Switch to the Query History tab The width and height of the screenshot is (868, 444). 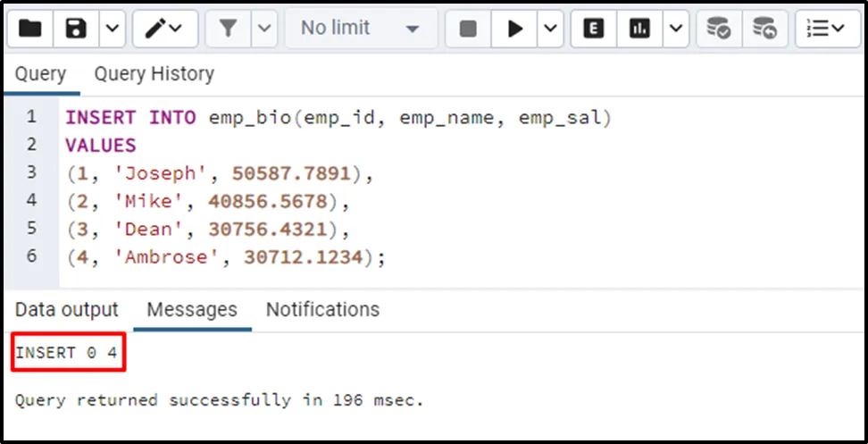pyautogui.click(x=154, y=74)
